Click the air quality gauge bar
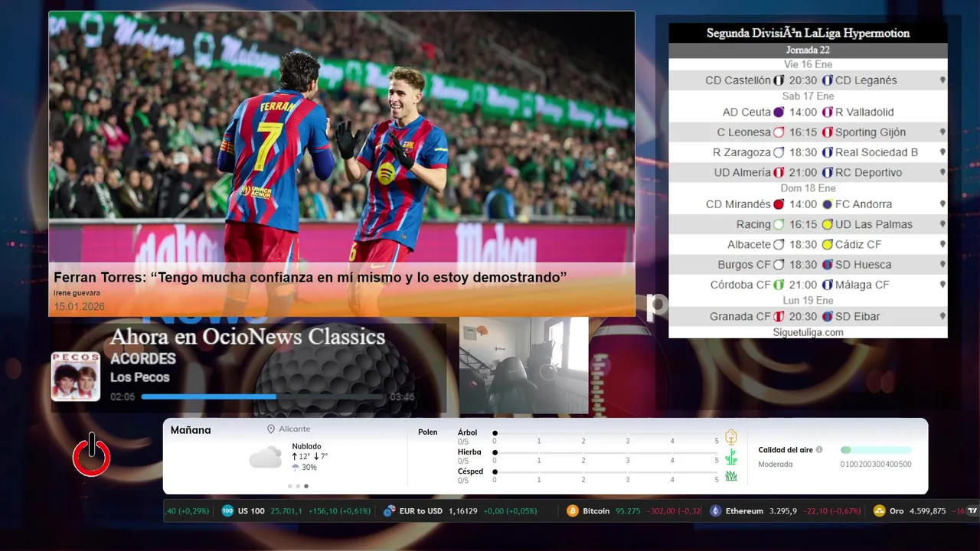Viewport: 980px width, 551px height. [x=876, y=450]
